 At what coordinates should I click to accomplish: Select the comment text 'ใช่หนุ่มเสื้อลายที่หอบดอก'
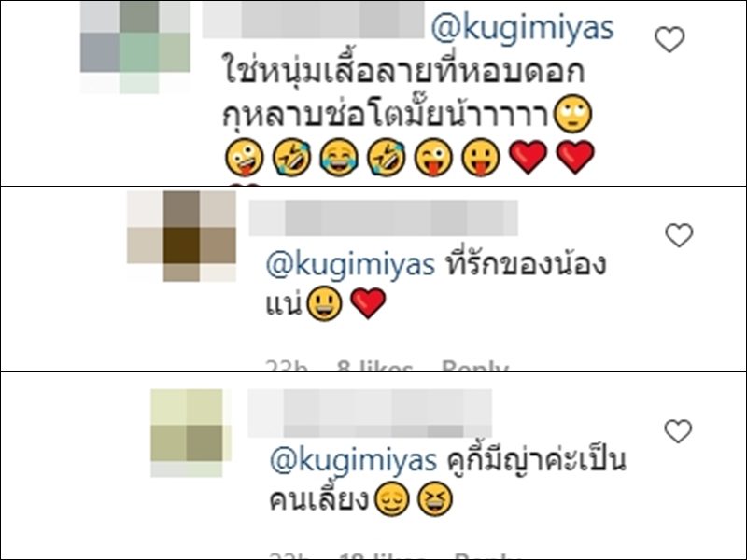click(x=403, y=72)
